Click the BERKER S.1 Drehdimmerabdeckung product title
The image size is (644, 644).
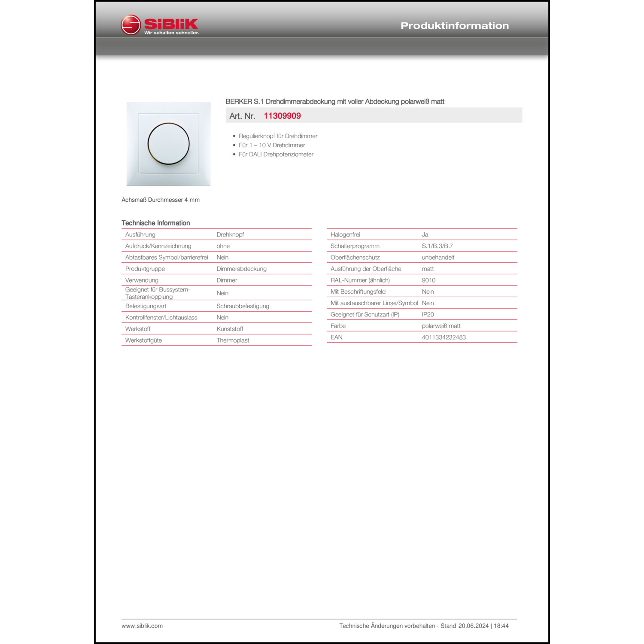click(335, 102)
